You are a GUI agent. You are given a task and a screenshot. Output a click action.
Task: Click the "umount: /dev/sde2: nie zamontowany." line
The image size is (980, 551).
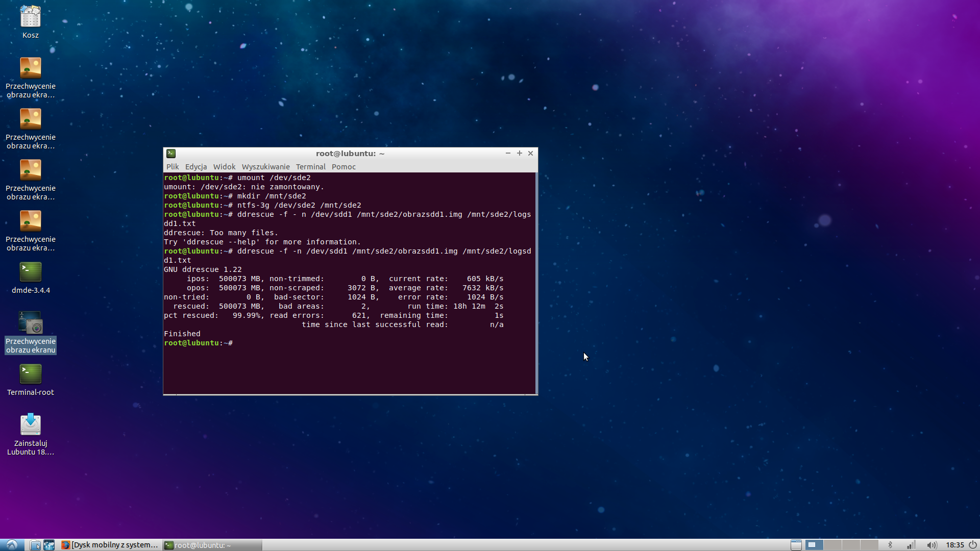click(244, 187)
